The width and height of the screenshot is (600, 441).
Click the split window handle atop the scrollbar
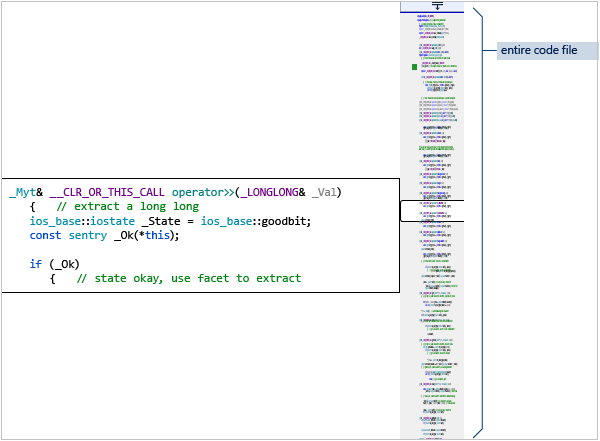pyautogui.click(x=437, y=5)
